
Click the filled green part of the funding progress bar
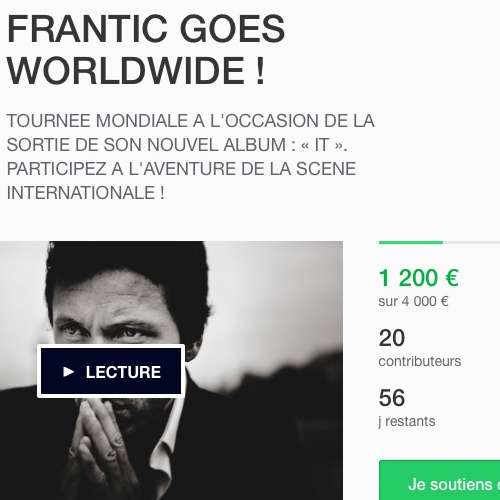411,242
